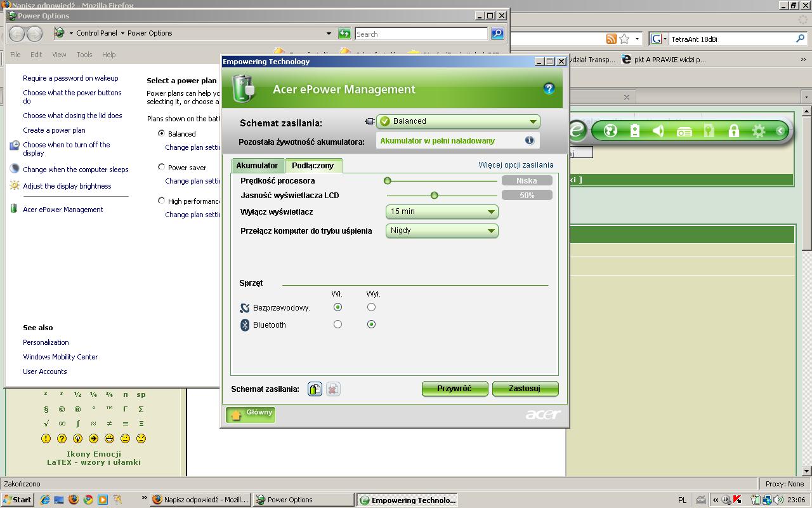The height and width of the screenshot is (508, 812).
Task: Open Windows Mobility Center link
Action: click(x=60, y=357)
